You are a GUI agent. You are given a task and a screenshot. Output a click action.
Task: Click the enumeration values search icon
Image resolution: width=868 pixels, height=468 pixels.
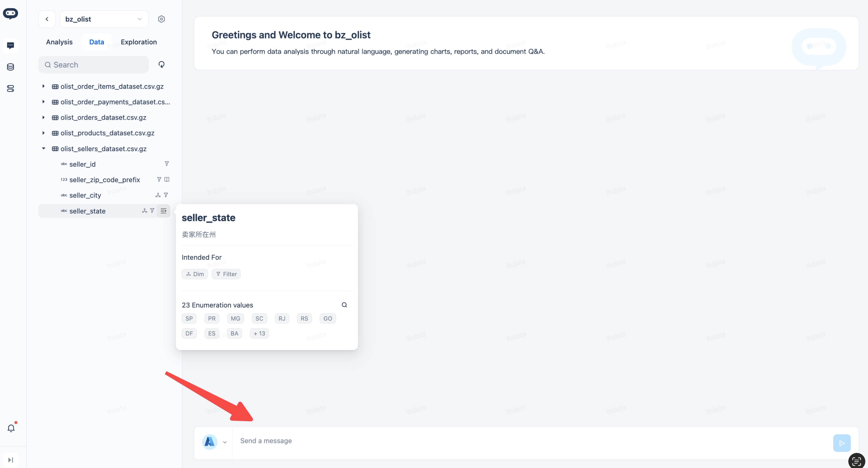[x=344, y=305]
